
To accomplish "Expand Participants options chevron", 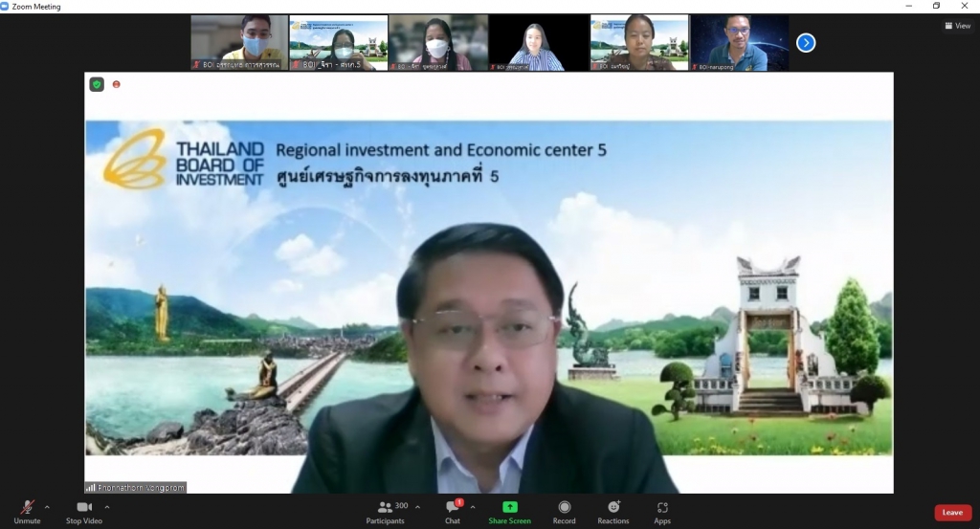I will click(417, 507).
